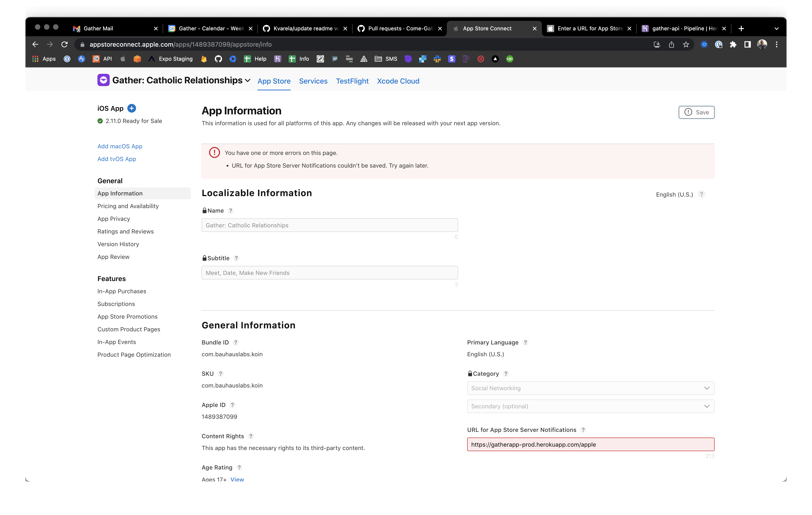Viewport: 812px width, 515px height.
Task: Click the help icon next to Subtitle
Action: [x=236, y=258]
